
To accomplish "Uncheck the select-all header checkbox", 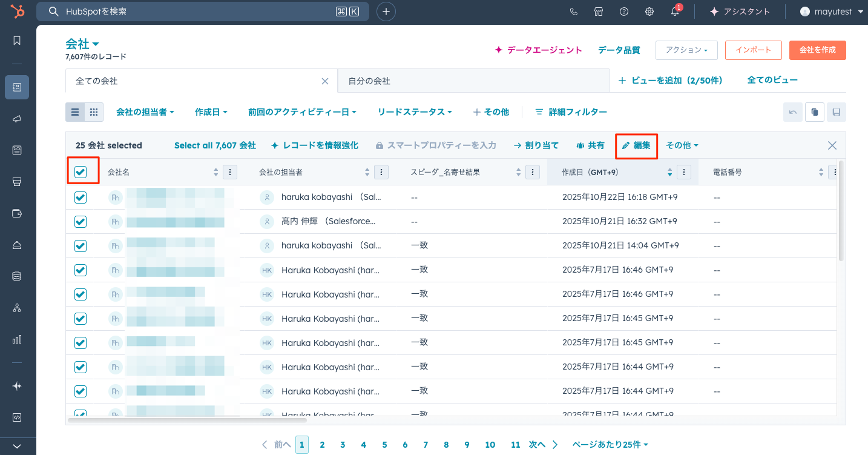I will 81,172.
